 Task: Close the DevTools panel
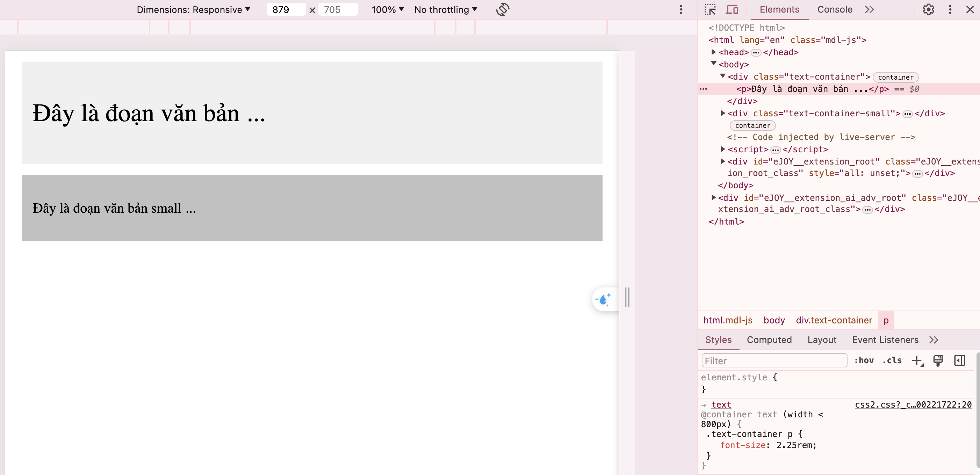[x=970, y=9]
